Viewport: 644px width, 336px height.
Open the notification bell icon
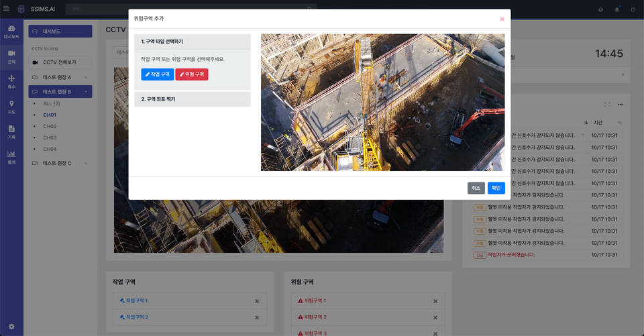point(617,9)
